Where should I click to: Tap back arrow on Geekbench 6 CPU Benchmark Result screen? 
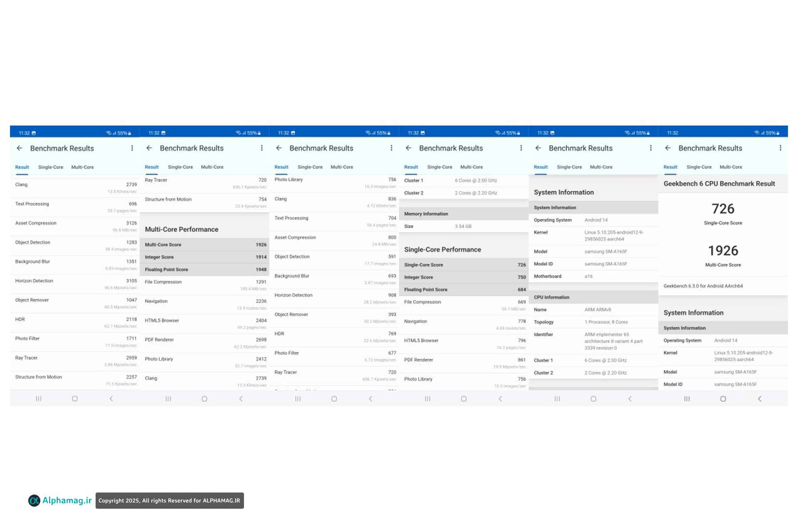point(667,148)
